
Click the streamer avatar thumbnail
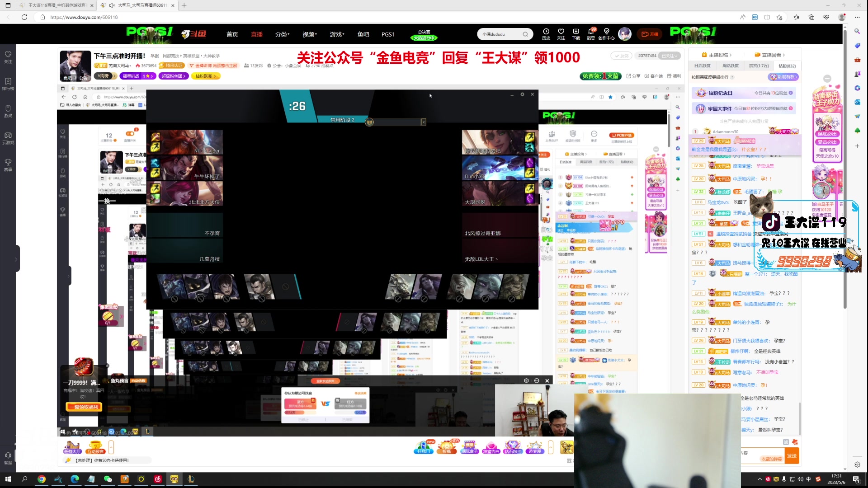tap(75, 66)
